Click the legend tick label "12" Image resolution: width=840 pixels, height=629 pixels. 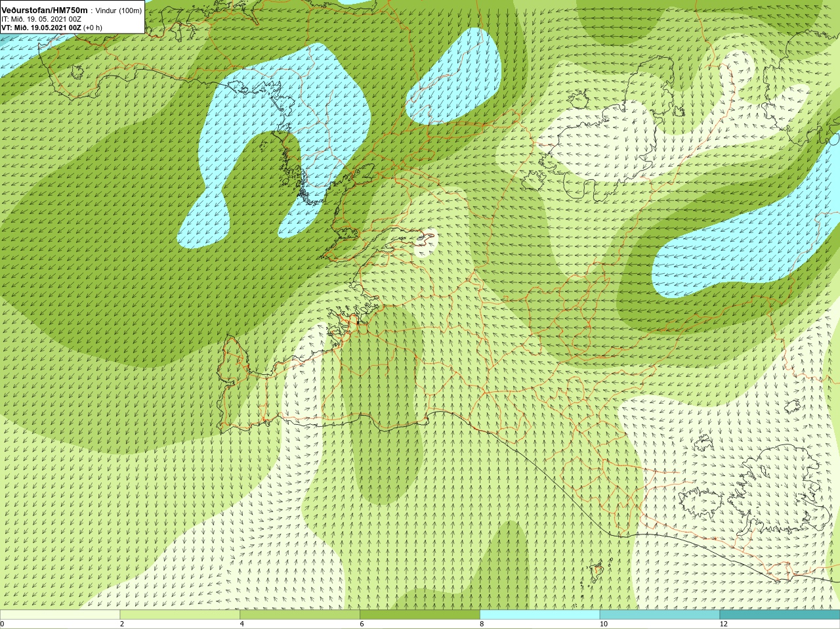click(724, 624)
